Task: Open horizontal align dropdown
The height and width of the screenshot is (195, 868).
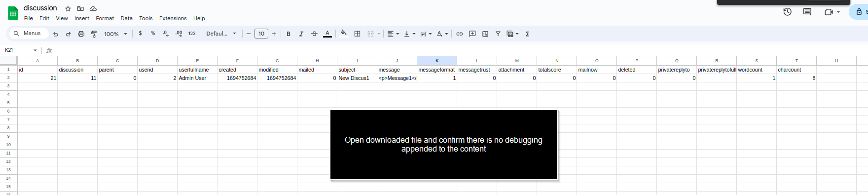Action: [393, 34]
